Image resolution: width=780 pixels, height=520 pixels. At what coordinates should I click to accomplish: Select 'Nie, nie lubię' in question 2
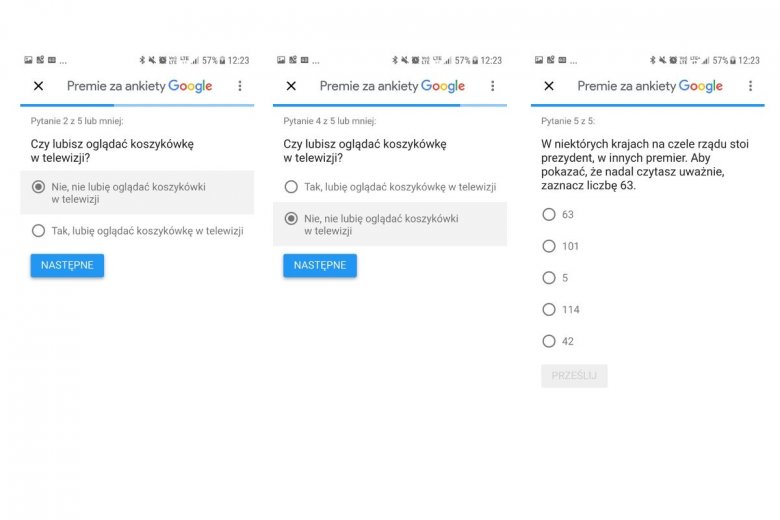(x=39, y=186)
